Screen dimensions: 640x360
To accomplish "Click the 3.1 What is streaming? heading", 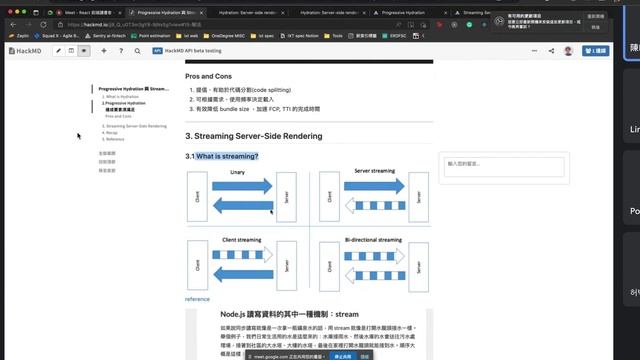I will [x=222, y=156].
